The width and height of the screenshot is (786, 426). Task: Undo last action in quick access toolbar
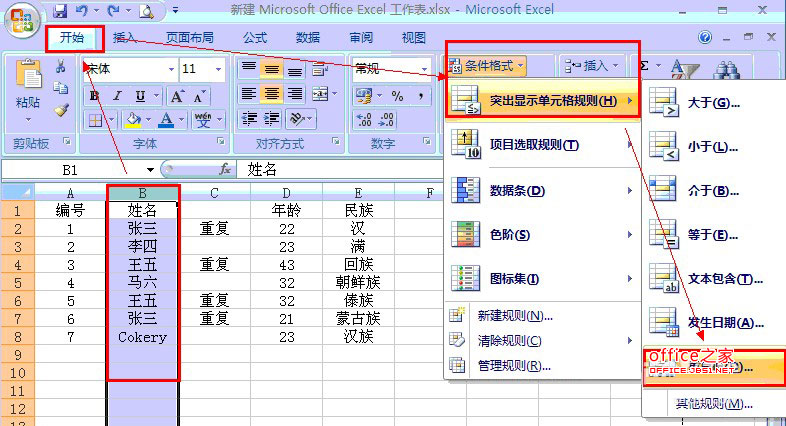(82, 11)
